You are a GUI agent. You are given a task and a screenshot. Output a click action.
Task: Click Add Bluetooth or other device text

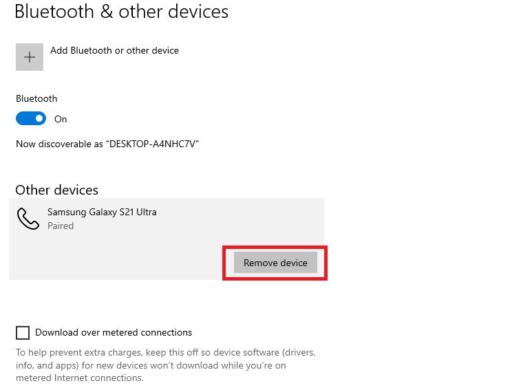tap(114, 50)
